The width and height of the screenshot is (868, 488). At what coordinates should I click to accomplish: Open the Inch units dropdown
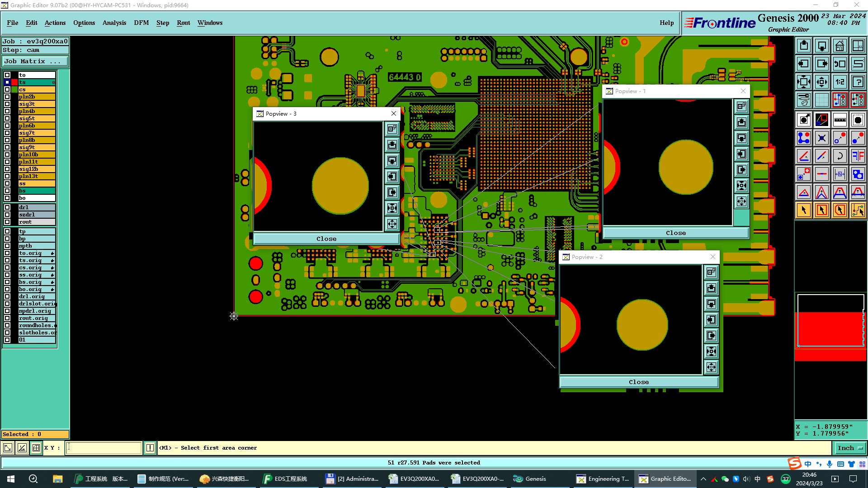pyautogui.click(x=850, y=448)
